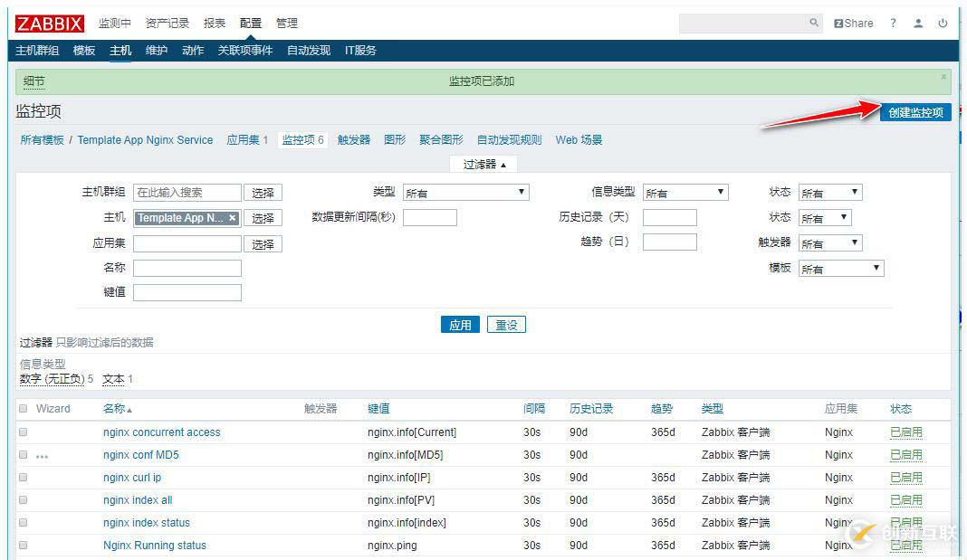The image size is (967, 560).
Task: Filter by 数字 (无正负) info type
Action: click(x=52, y=379)
